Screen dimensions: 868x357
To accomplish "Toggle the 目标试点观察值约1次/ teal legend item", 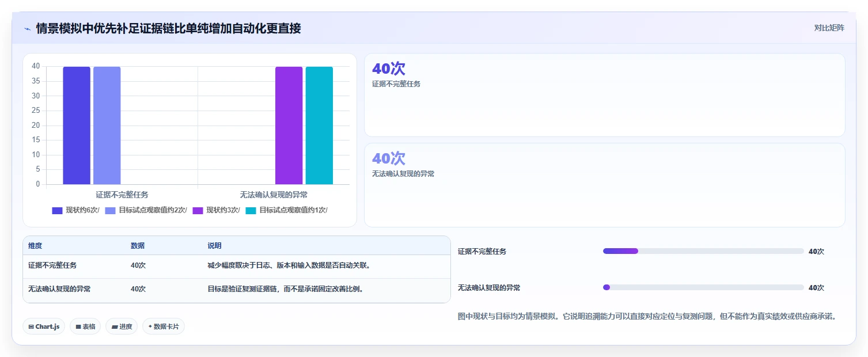I will [287, 210].
